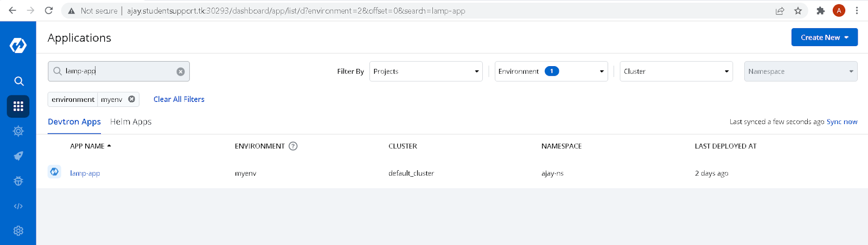Expand the Cluster filter dropdown

coord(676,72)
